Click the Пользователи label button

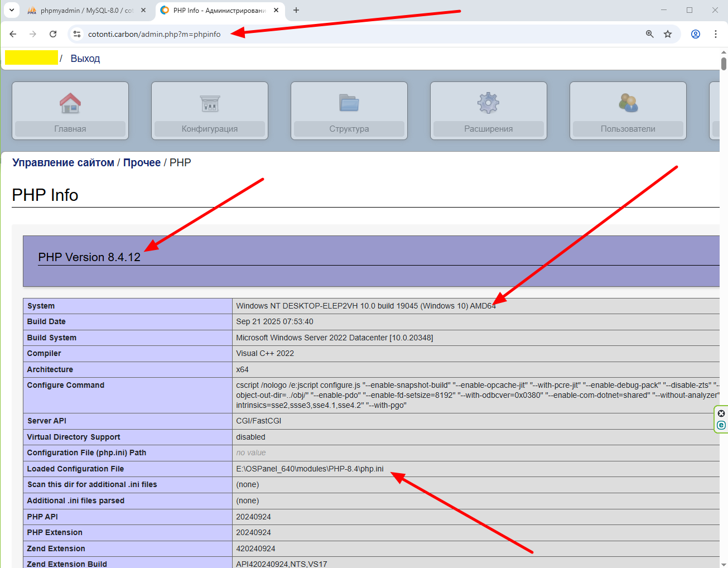628,129
